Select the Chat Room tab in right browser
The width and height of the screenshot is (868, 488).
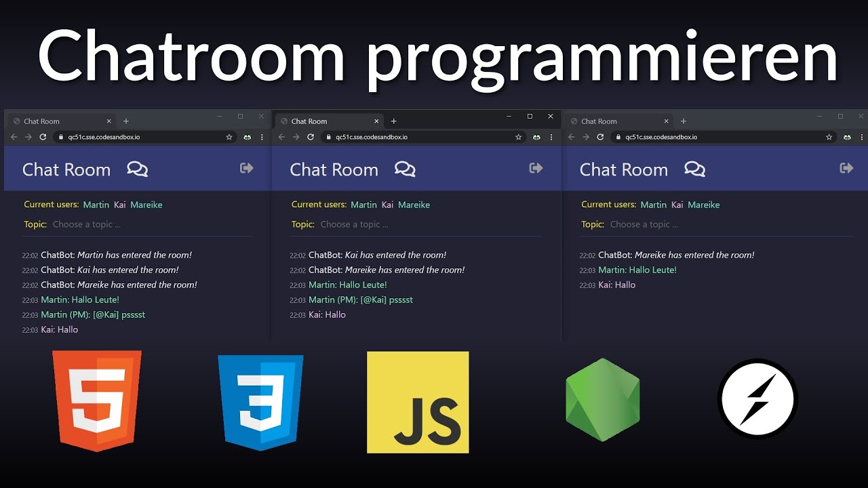618,121
